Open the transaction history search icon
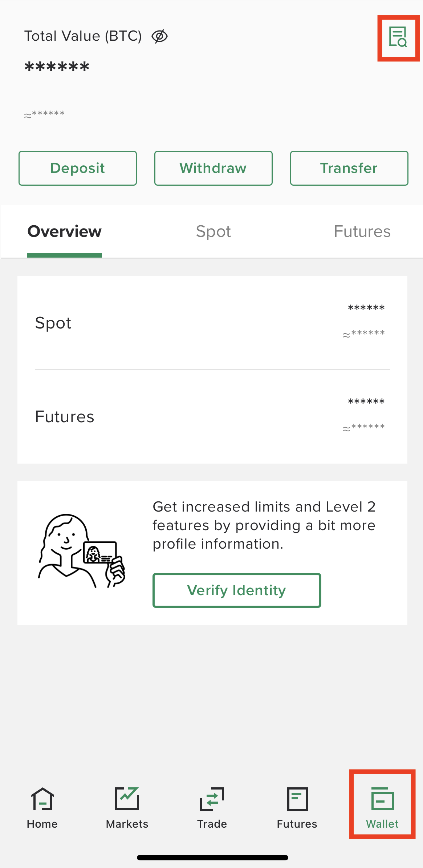This screenshot has width=423, height=868. click(x=398, y=37)
